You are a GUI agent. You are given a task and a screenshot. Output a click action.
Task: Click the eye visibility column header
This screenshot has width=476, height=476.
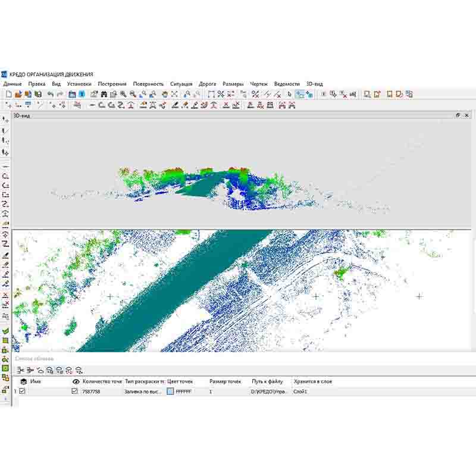point(75,381)
